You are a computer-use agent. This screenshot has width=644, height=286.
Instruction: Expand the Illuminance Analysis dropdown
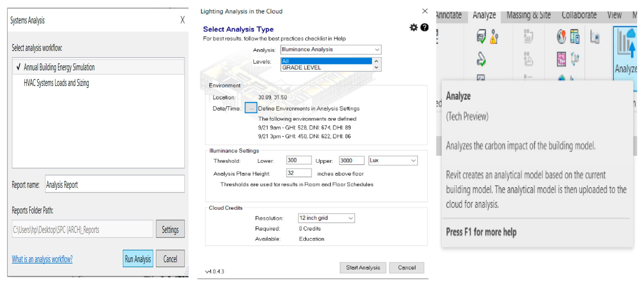pyautogui.click(x=377, y=50)
